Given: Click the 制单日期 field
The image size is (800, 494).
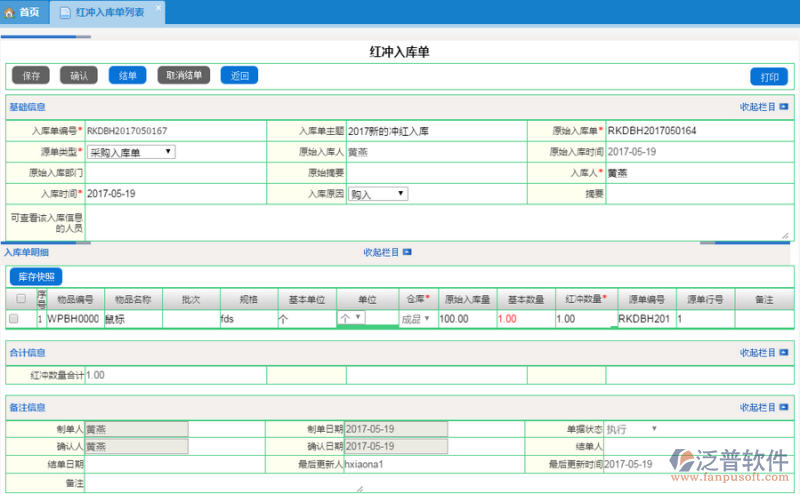Looking at the screenshot, I should coord(396,429).
